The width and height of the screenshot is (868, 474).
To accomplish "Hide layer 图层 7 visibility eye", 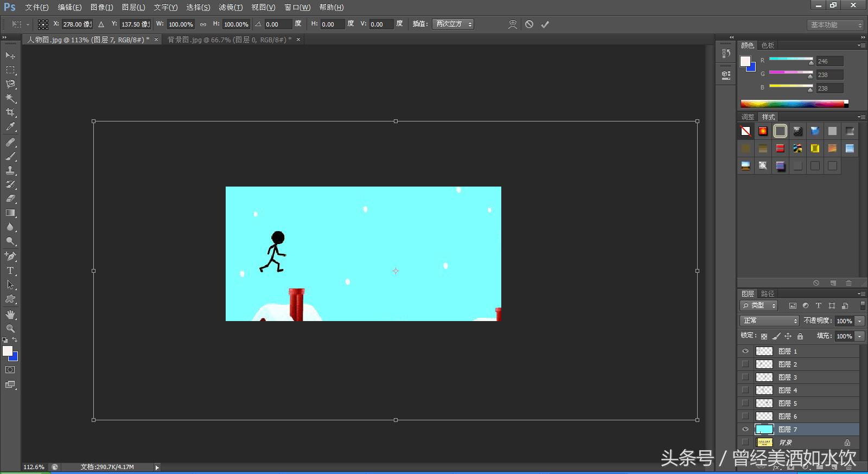I will (x=745, y=429).
